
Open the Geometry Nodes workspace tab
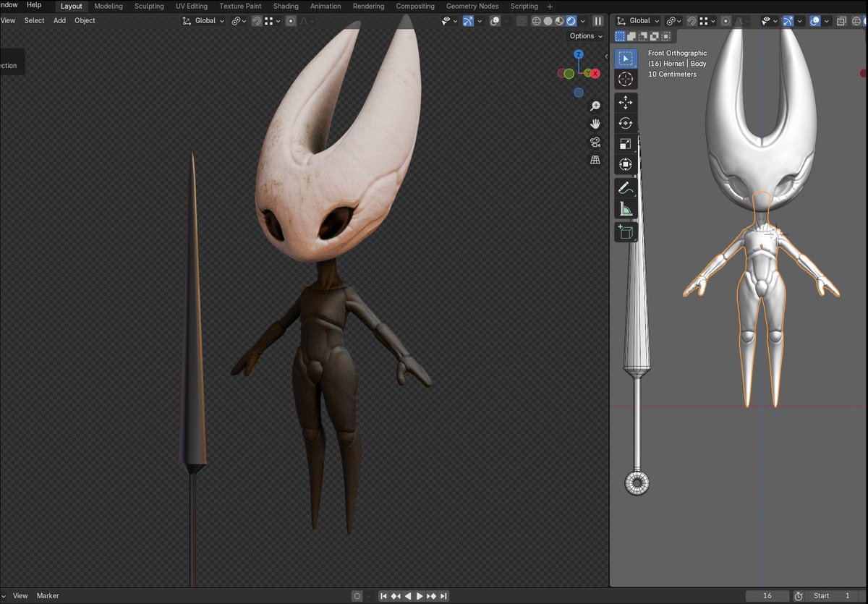pos(472,7)
